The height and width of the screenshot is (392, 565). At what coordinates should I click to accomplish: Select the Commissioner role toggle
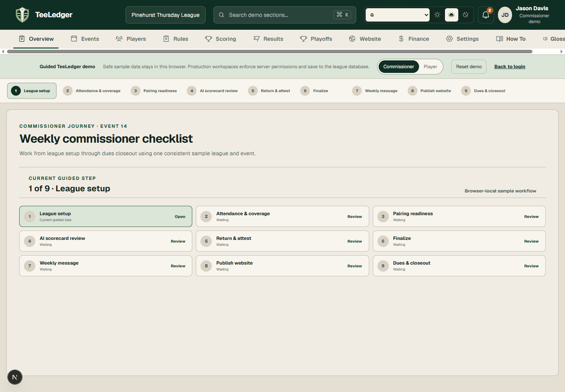coord(399,67)
